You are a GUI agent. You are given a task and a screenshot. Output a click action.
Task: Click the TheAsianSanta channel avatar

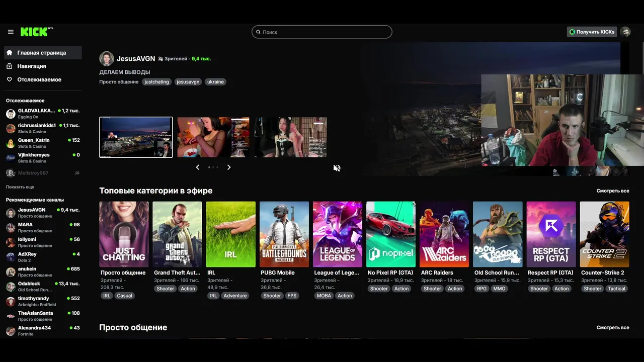11,316
